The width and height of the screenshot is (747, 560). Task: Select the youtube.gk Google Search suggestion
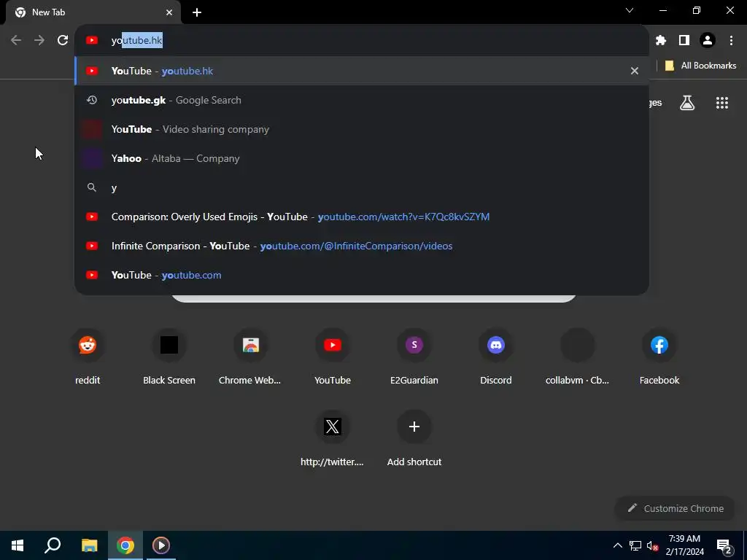coord(362,100)
